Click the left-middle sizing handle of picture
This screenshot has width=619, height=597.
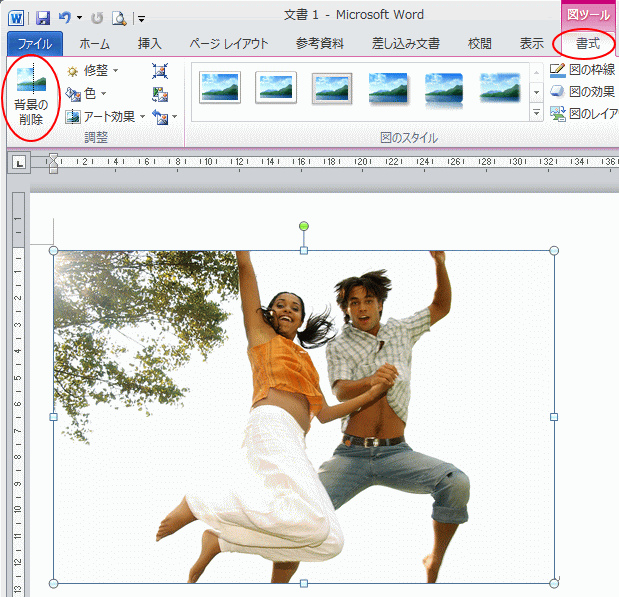(53, 417)
